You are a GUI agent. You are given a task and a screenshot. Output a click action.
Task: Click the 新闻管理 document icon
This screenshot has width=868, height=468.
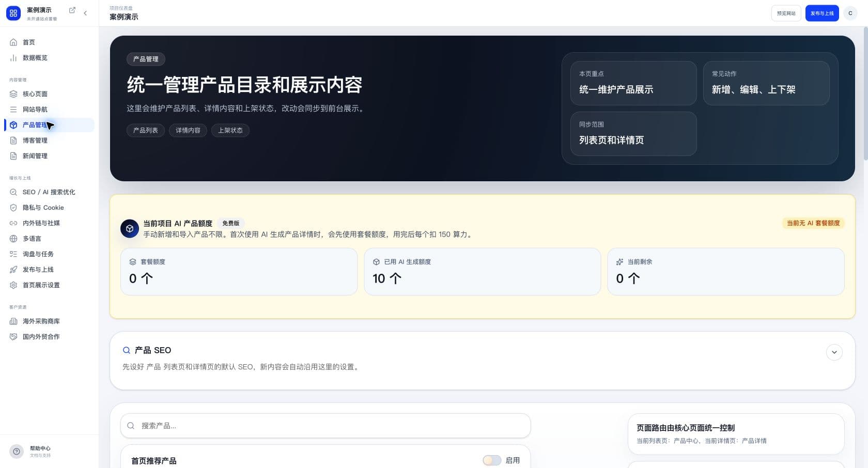click(x=13, y=156)
